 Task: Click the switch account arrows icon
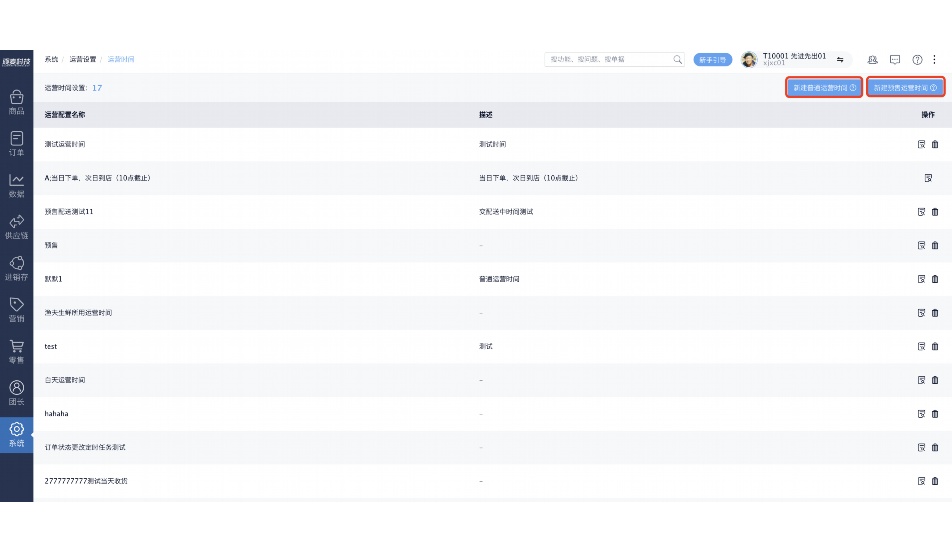pyautogui.click(x=841, y=60)
